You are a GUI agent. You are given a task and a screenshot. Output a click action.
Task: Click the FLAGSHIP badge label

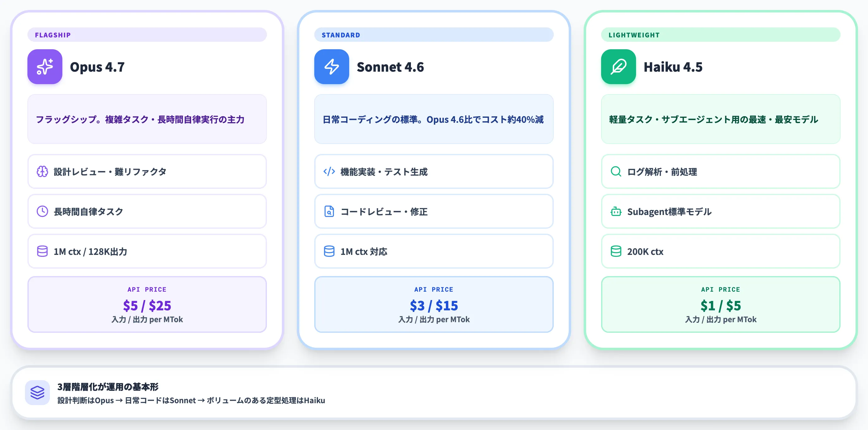click(53, 35)
